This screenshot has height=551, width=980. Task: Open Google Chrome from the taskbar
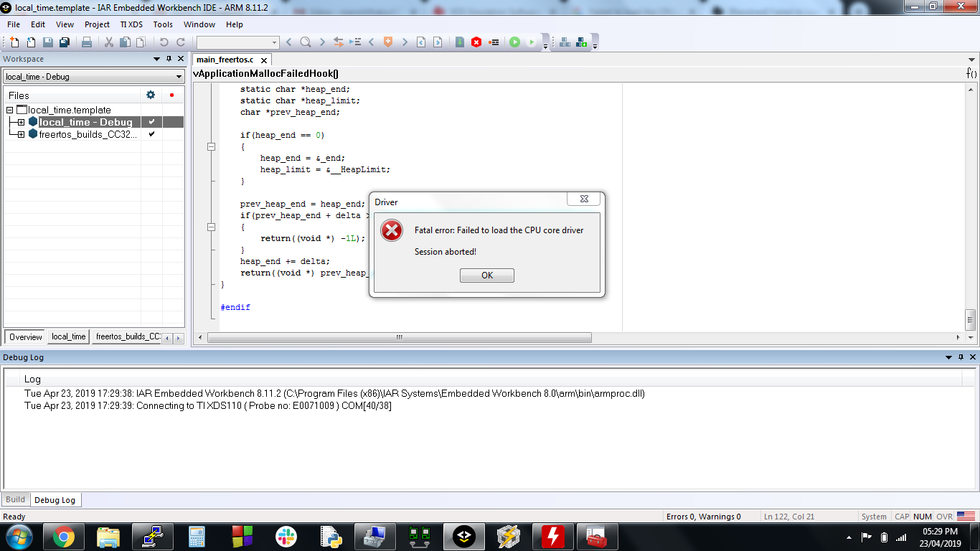pos(63,536)
